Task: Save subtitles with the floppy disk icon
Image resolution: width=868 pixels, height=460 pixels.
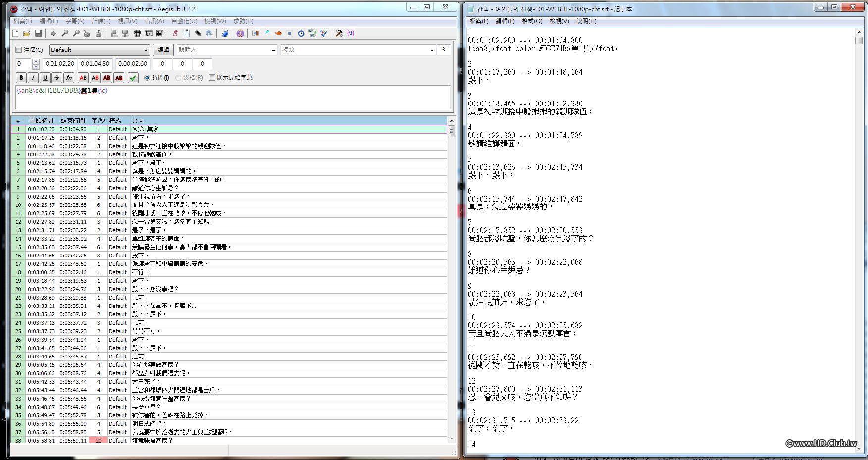Action: pos(38,33)
